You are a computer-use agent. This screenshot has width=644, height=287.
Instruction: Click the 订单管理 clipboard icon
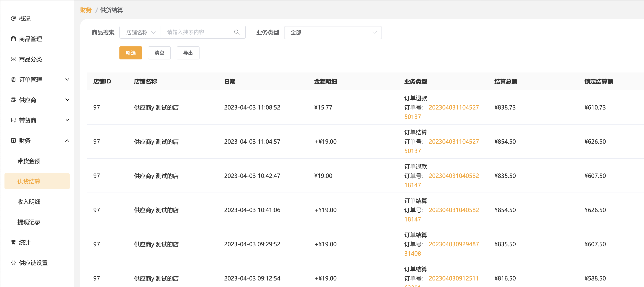[x=13, y=79]
